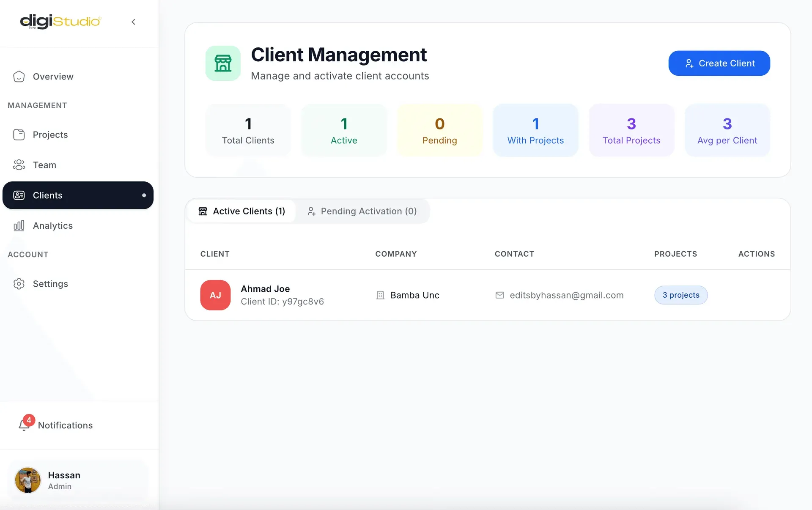Select the Avg per Client card
This screenshot has height=510, width=812.
coord(727,130)
